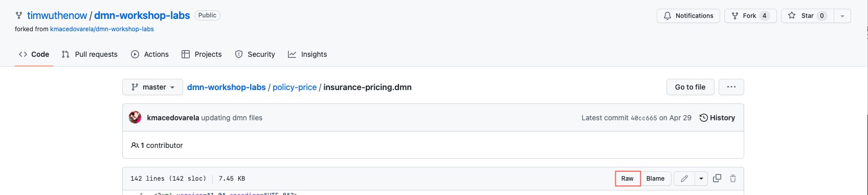Open the edit options dropdown arrow
The width and height of the screenshot is (868, 195).
(701, 179)
